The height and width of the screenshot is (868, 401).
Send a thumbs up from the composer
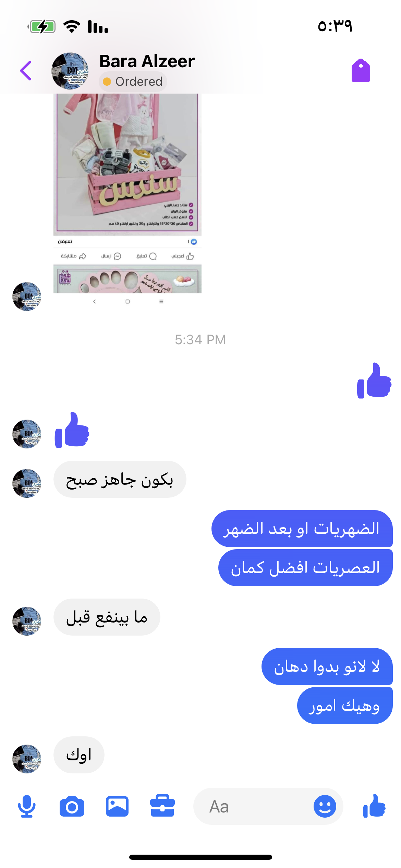pyautogui.click(x=374, y=806)
